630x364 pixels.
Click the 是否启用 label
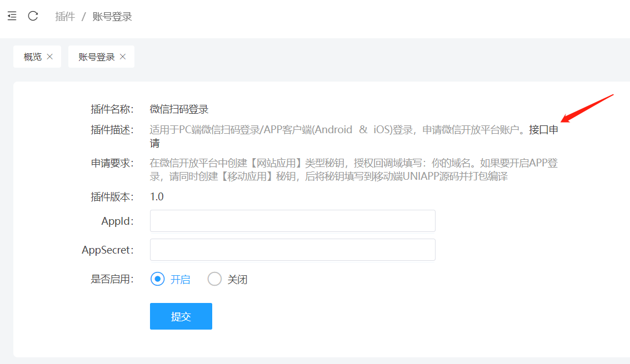click(x=112, y=279)
